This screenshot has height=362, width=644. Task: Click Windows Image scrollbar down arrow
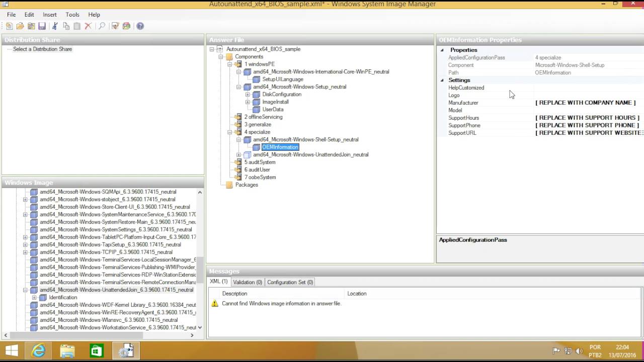tap(200, 327)
